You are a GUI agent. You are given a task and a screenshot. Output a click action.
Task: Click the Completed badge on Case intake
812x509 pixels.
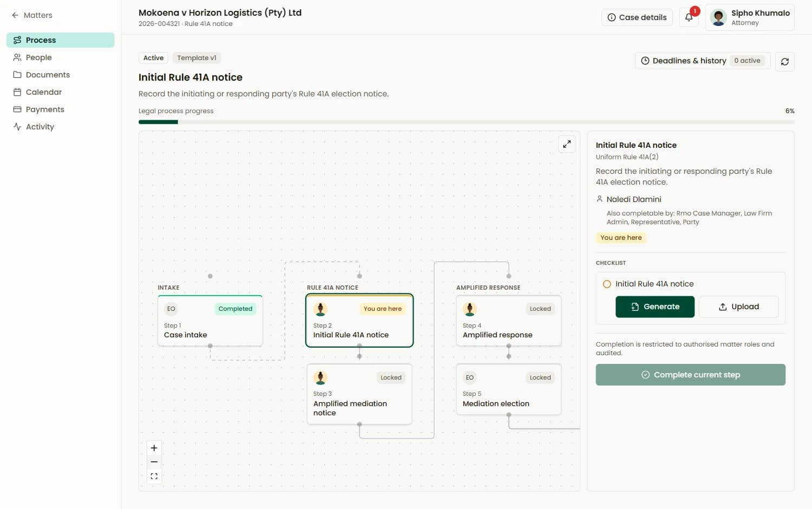(x=235, y=309)
